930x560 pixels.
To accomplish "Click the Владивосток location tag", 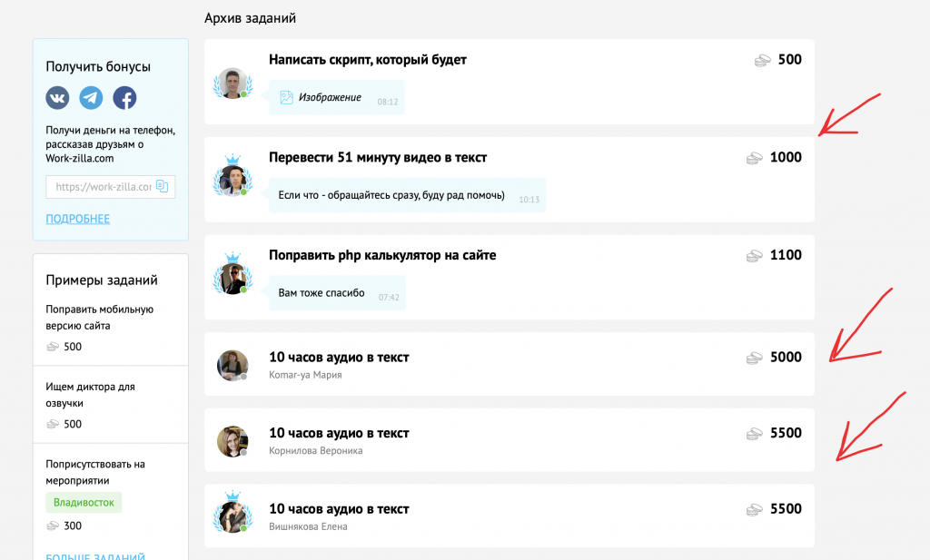I will click(x=84, y=503).
